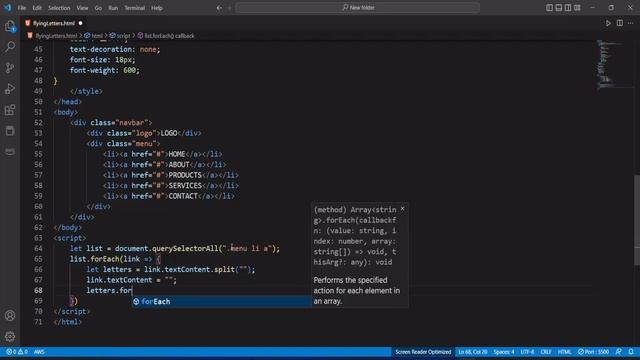Open Customize Layout icon
This screenshot has height=360, width=640.
(x=577, y=8)
